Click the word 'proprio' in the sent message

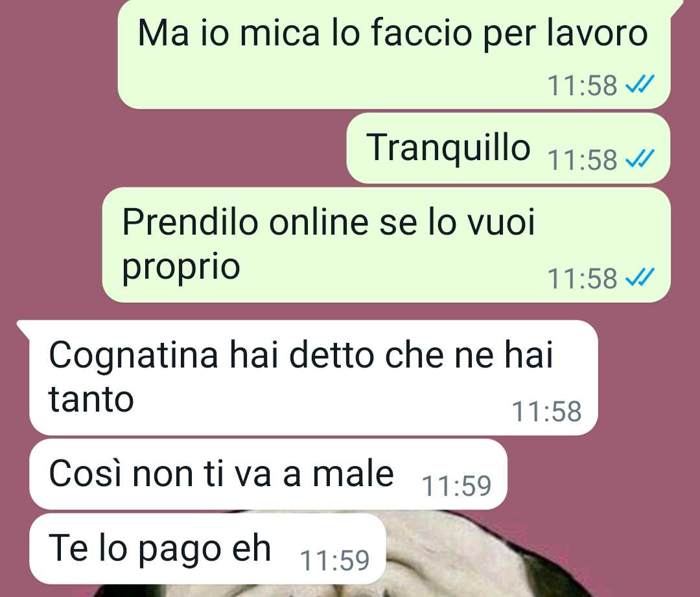point(181,268)
